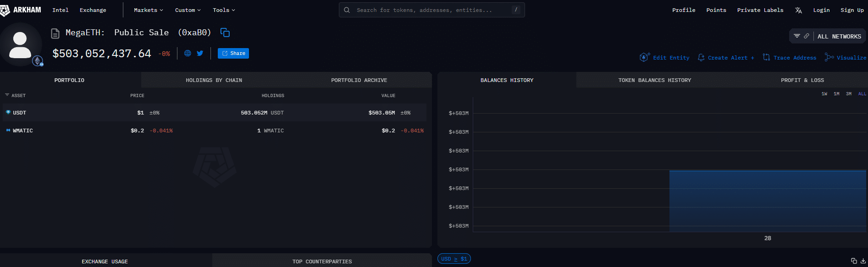Image resolution: width=868 pixels, height=267 pixels.
Task: Click the document icon beside the MegaETH title
Action: [55, 33]
